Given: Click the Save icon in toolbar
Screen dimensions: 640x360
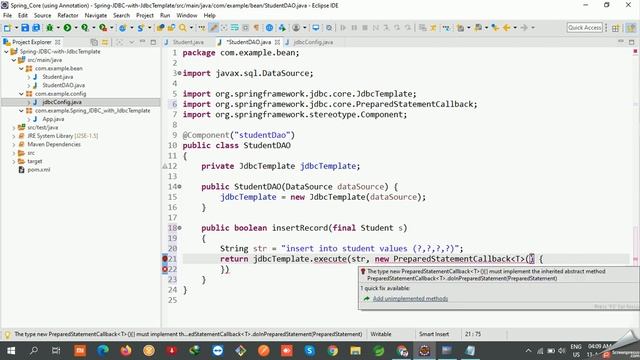Looking at the screenshot, I should (x=25, y=28).
